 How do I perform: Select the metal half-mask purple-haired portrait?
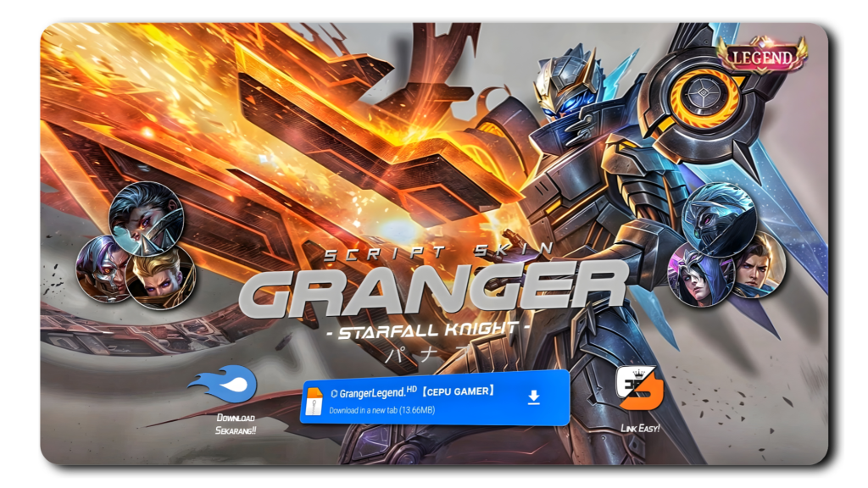[x=103, y=269]
